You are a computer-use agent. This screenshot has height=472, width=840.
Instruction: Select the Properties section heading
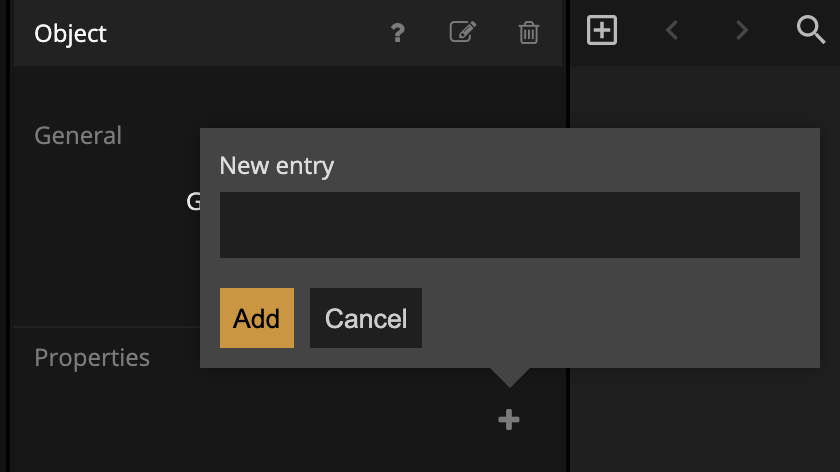[x=92, y=357]
